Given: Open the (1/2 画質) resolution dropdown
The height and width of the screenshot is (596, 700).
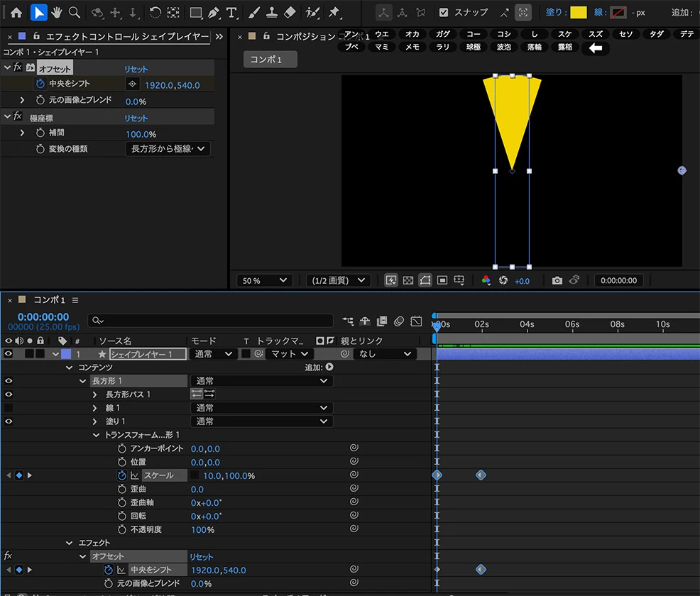Looking at the screenshot, I should [338, 280].
